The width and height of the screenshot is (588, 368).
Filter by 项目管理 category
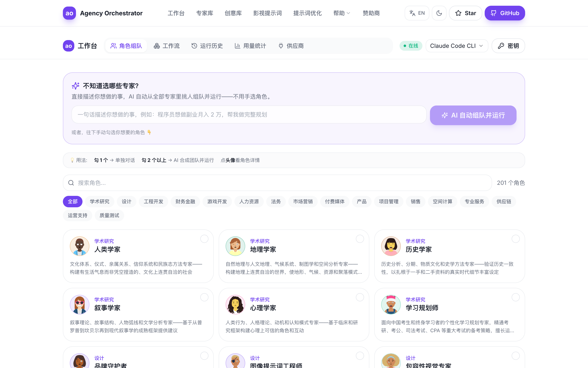pyautogui.click(x=389, y=202)
